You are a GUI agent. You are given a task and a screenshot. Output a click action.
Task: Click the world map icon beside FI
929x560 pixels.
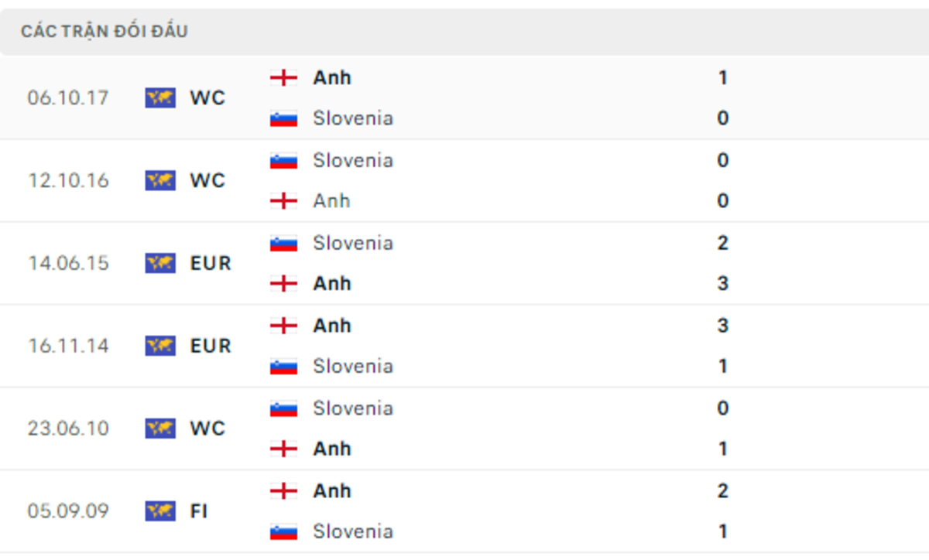coord(160,511)
